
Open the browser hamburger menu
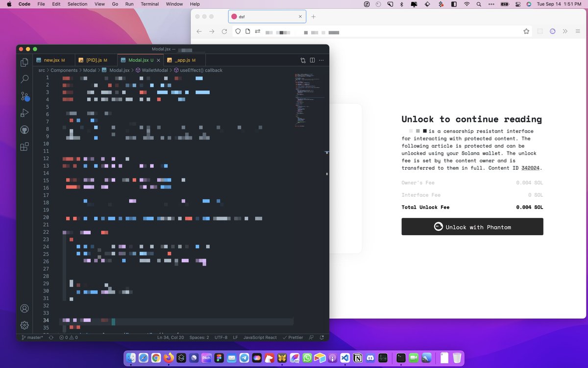[x=577, y=31]
